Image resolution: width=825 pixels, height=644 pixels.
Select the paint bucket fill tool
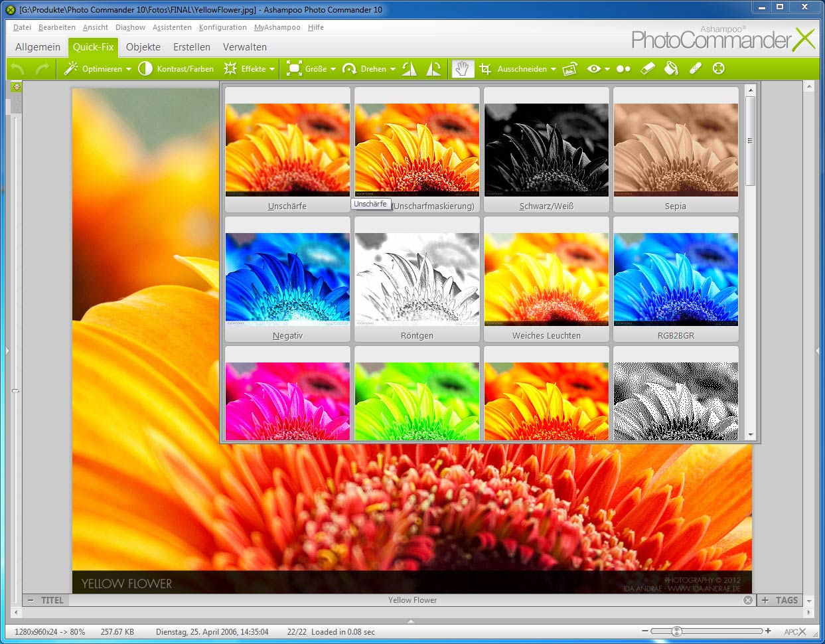click(671, 68)
